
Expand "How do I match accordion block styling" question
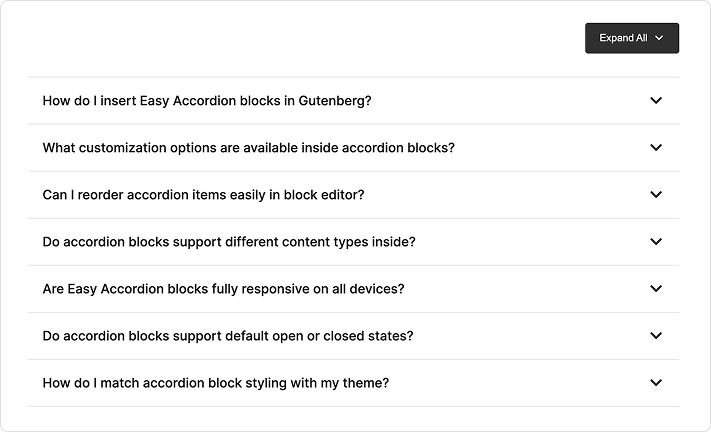(215, 383)
